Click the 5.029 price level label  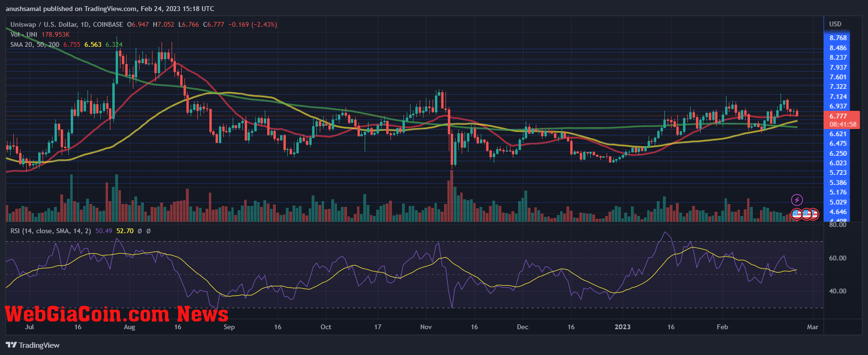coord(838,202)
